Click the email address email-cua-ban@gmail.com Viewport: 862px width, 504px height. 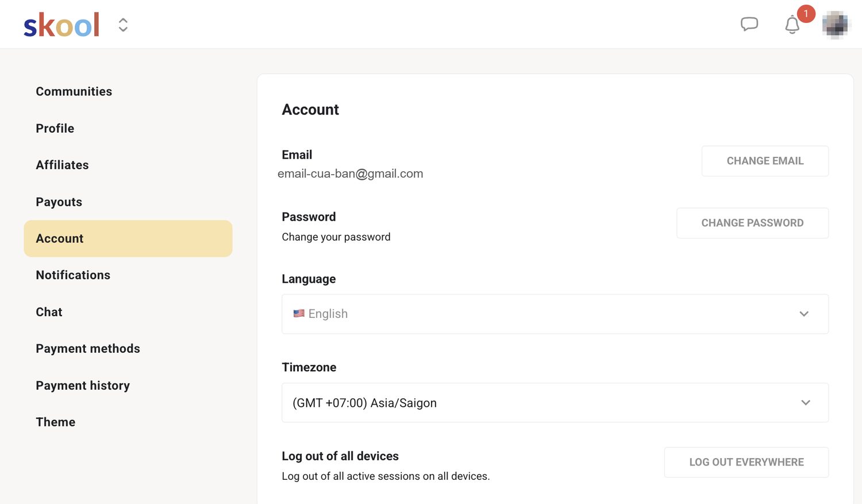click(351, 174)
